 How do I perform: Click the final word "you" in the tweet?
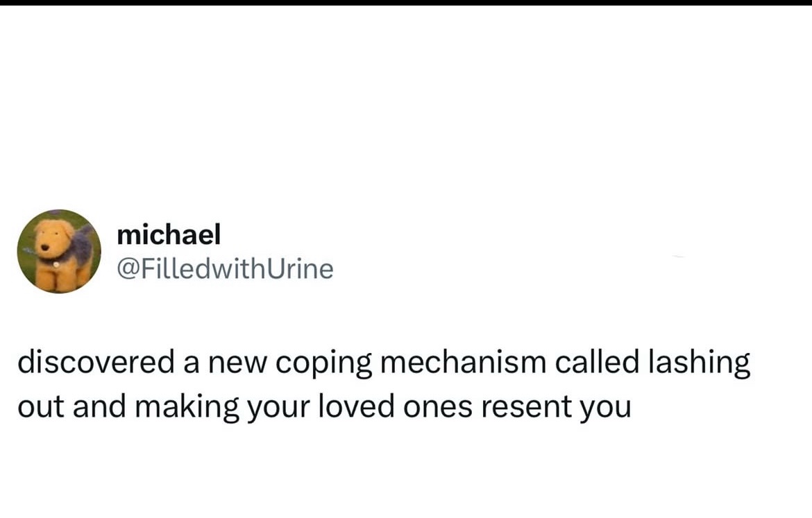coord(609,408)
